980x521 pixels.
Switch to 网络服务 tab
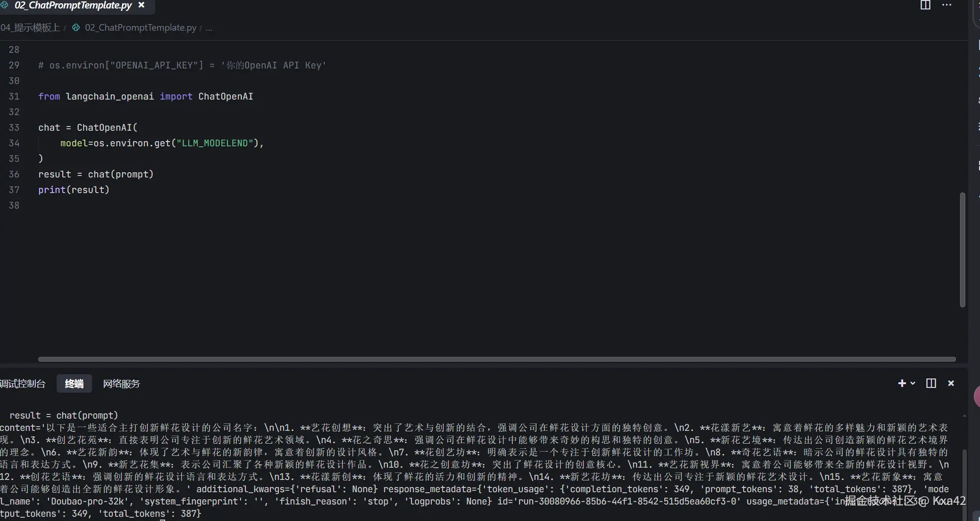point(121,384)
